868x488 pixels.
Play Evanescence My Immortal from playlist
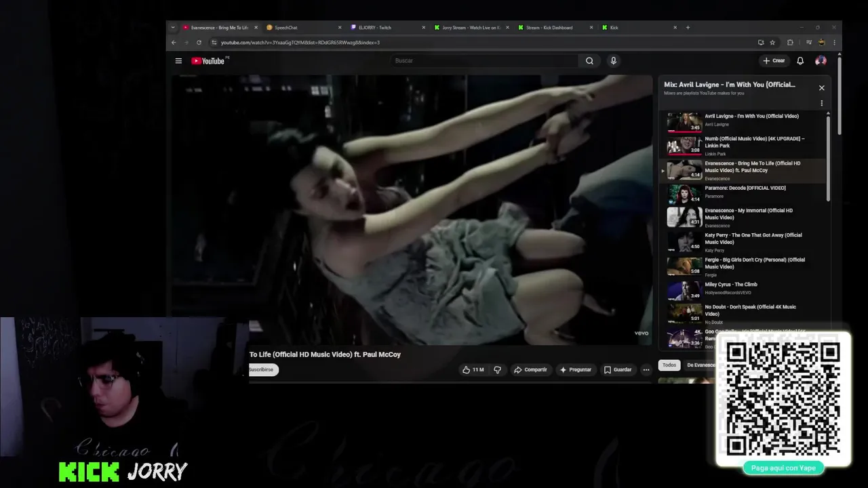point(743,218)
